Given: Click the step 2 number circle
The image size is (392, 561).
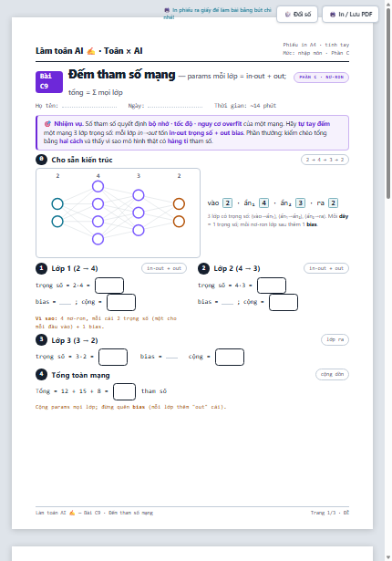Looking at the screenshot, I should (x=203, y=268).
